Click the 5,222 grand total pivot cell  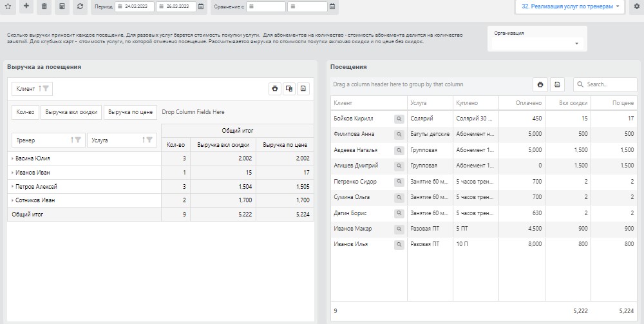tap(223, 214)
